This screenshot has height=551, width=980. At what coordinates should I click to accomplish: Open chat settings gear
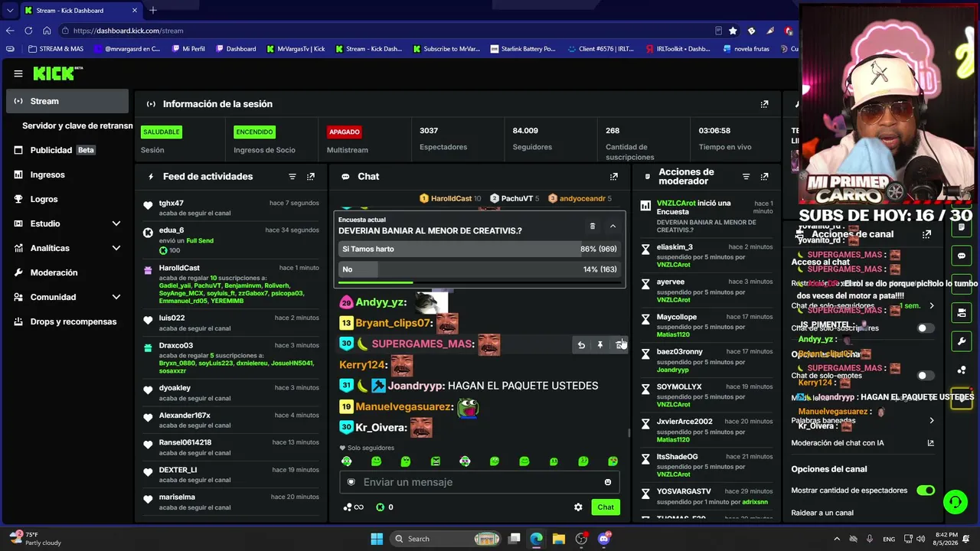point(578,507)
